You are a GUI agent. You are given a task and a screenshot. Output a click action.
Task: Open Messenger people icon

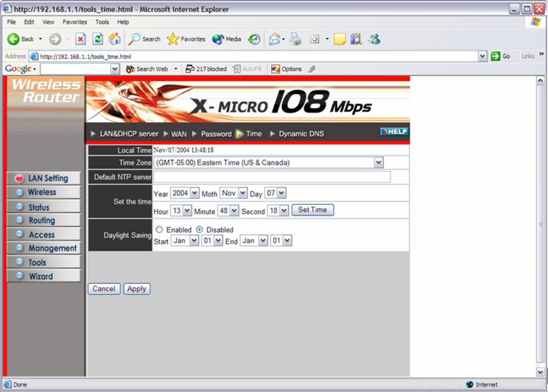[x=374, y=39]
